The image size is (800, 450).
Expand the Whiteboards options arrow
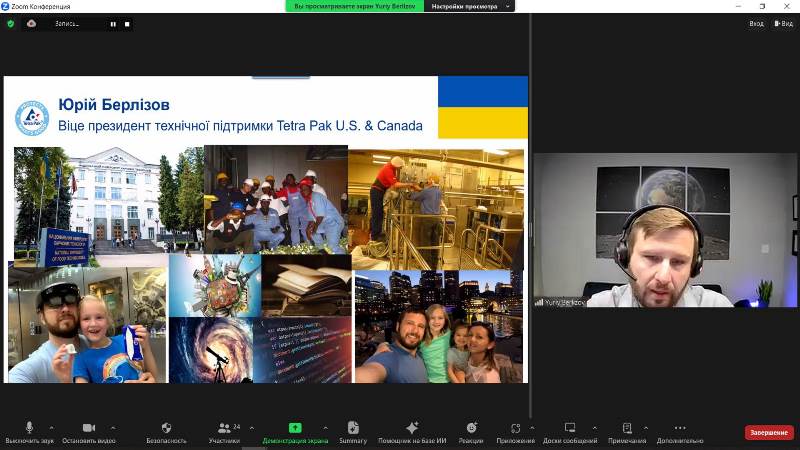(x=594, y=428)
